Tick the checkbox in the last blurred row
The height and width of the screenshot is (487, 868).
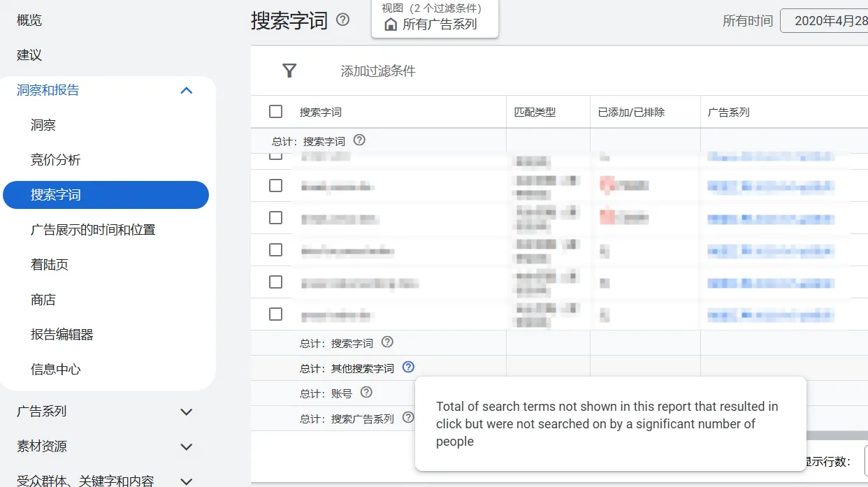[276, 314]
